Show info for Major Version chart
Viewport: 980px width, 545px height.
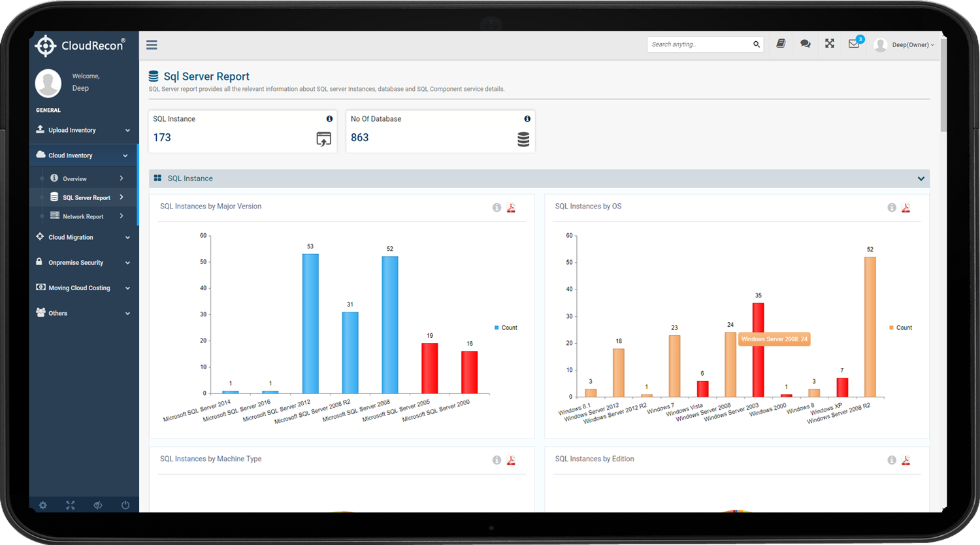[497, 208]
